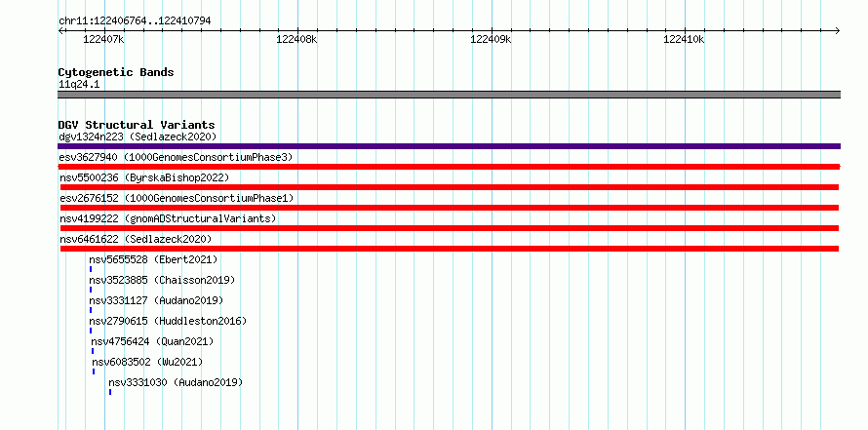Viewport: 868px width, 430px height.
Task: Click the chr11:122406764..122410794 region label
Action: tap(135, 21)
